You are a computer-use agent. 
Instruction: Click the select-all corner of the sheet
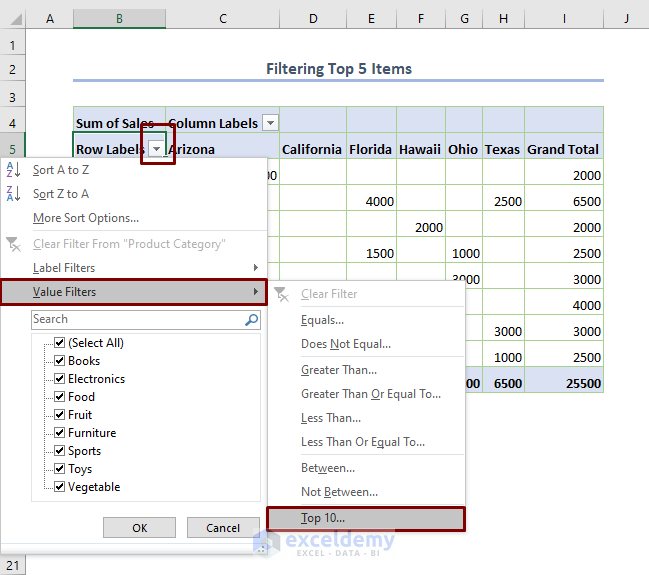click(15, 19)
